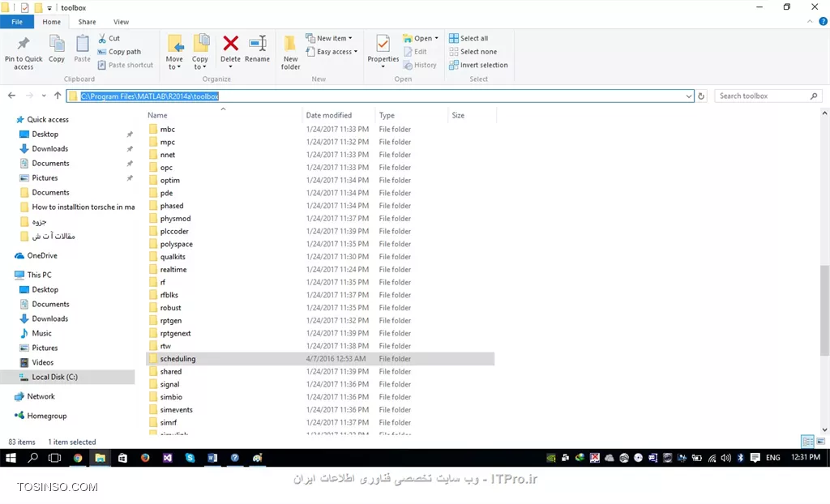Open the Explorer help icon

tap(824, 22)
